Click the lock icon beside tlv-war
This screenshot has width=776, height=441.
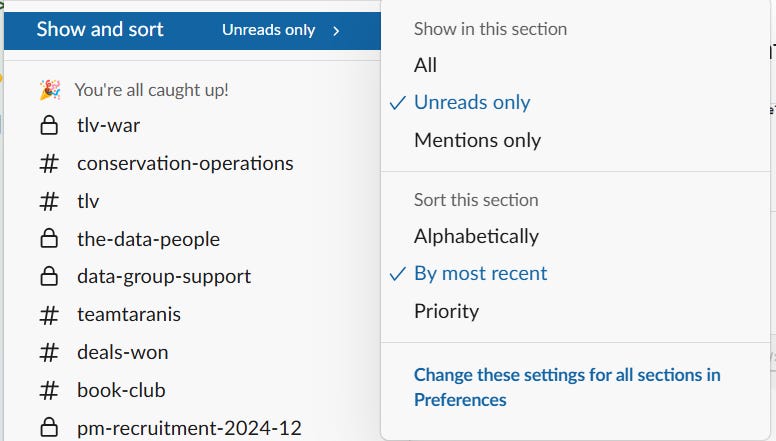[x=49, y=126]
